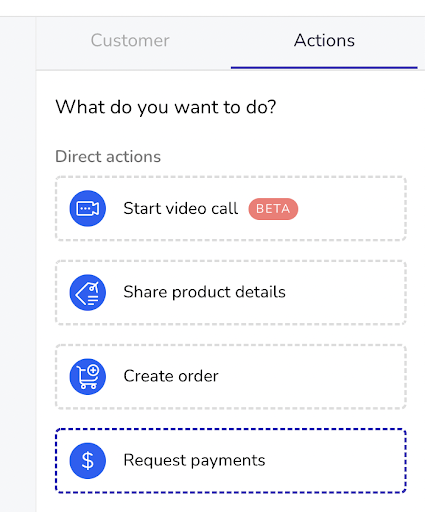Image resolution: width=425 pixels, height=512 pixels.
Task: Click the gray strip left of Customer tab
Action: pos(18,263)
